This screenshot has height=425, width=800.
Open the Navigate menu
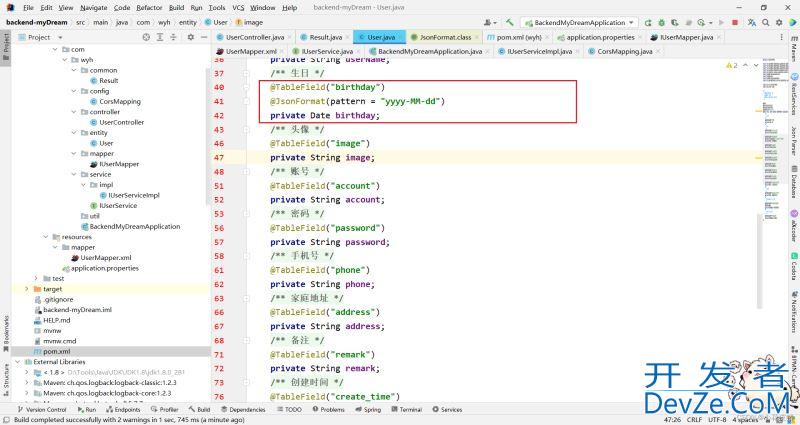[x=94, y=8]
